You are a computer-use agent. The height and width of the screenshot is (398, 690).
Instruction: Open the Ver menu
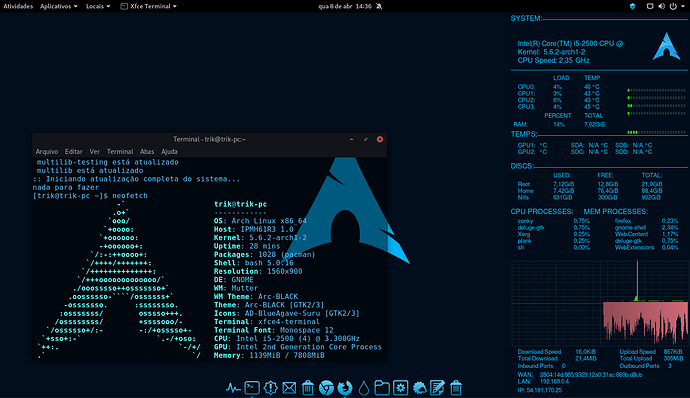pos(95,151)
